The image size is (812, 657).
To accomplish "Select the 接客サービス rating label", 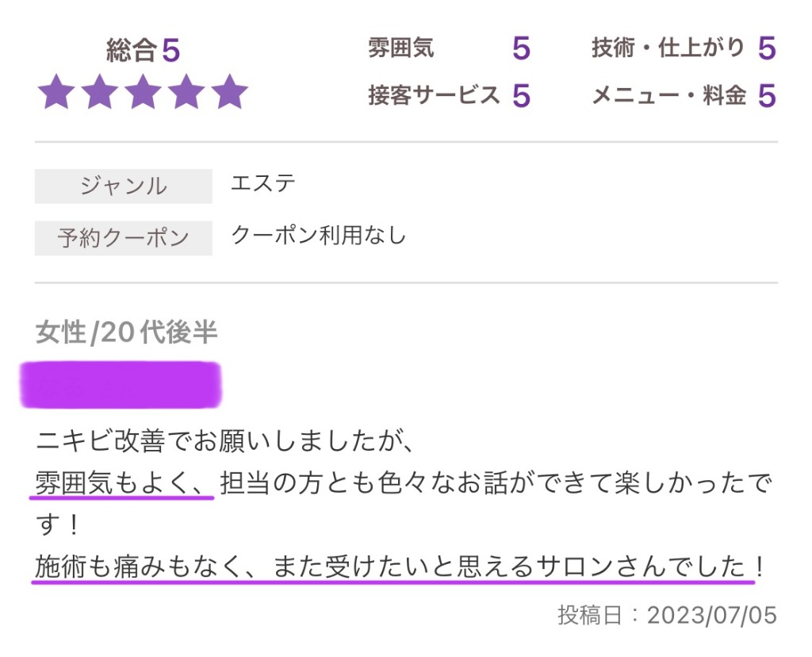I will coord(434,95).
